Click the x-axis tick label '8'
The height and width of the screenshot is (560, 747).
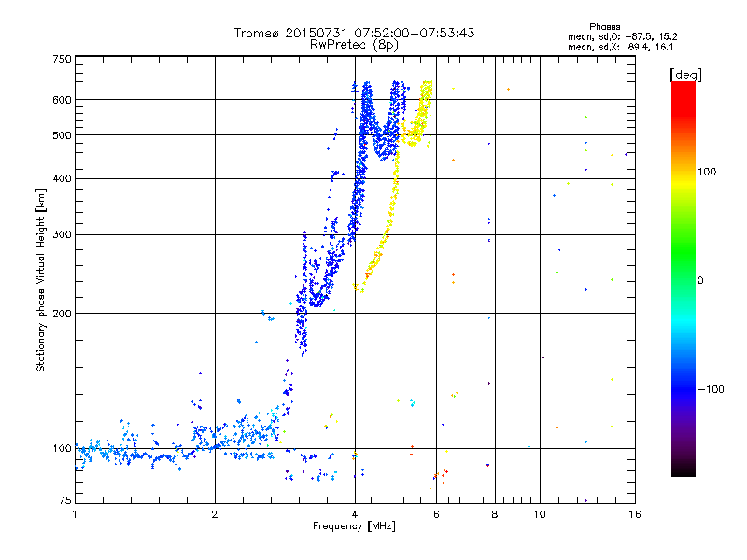[495, 514]
